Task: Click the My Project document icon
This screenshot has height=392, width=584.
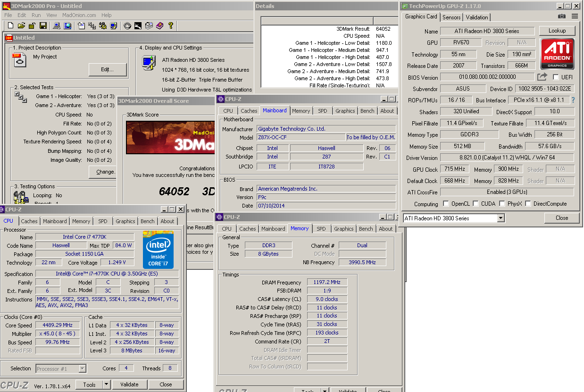Action: [19, 60]
